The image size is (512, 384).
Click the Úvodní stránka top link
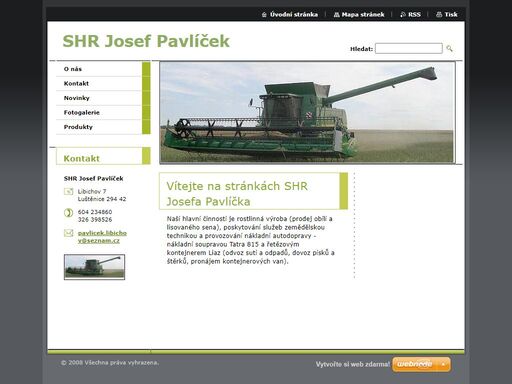pos(294,15)
